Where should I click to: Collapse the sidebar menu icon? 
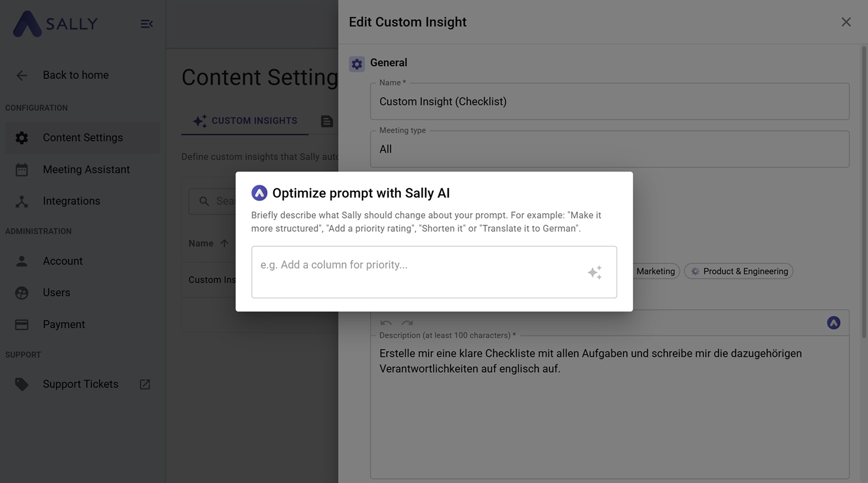click(146, 24)
